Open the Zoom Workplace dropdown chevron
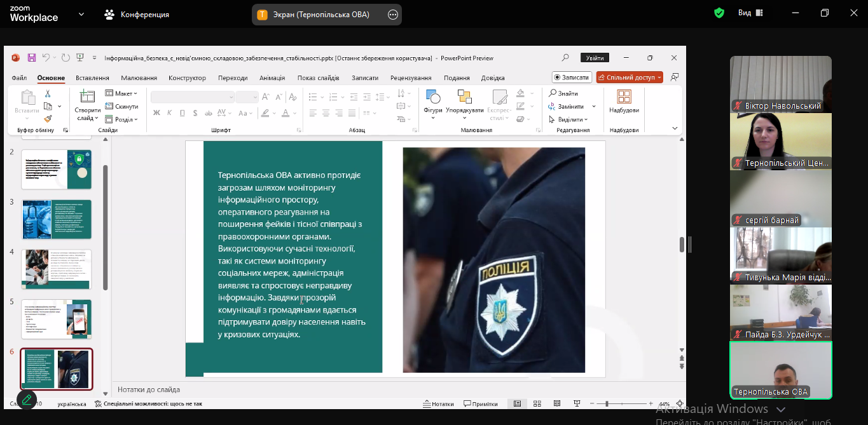 click(81, 14)
